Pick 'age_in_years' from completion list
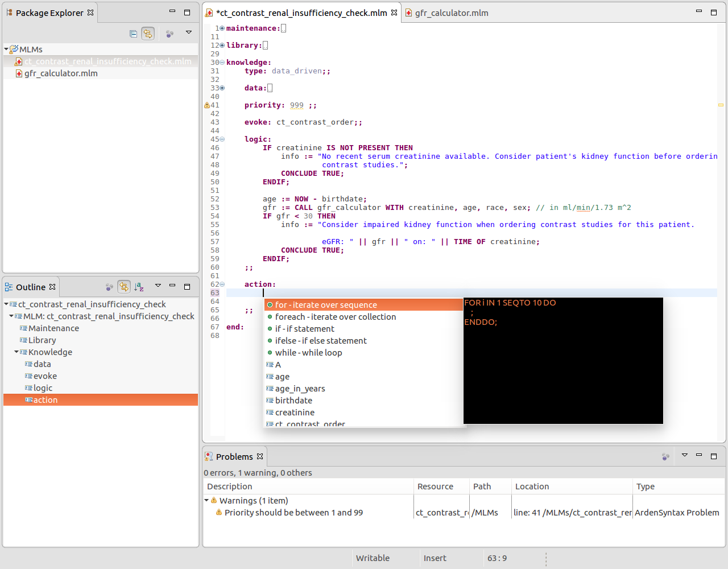The image size is (728, 569). tap(363, 389)
